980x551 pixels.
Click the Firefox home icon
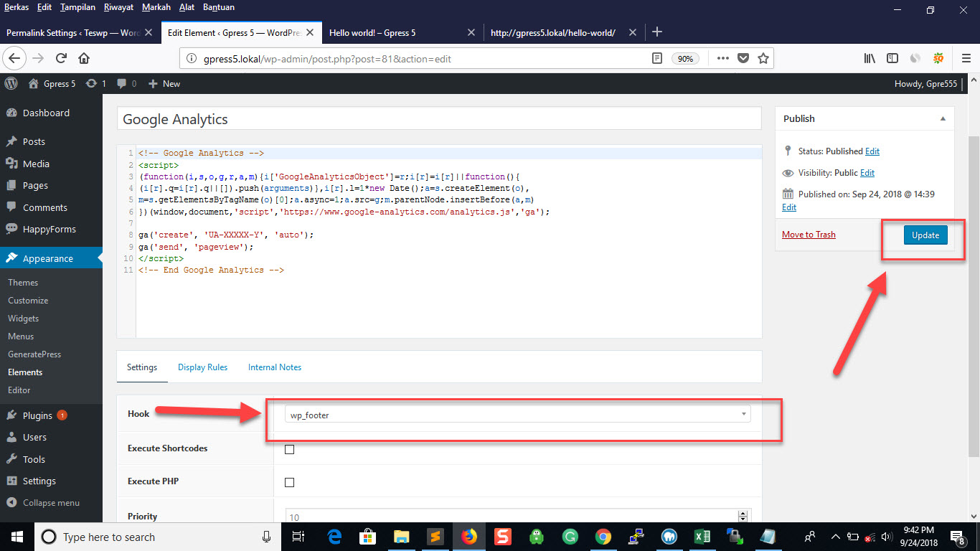(84, 58)
